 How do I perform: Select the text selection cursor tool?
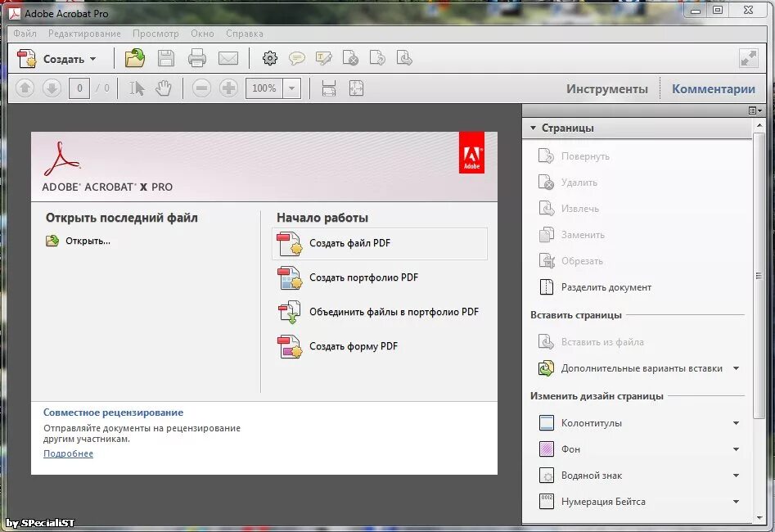click(x=137, y=88)
